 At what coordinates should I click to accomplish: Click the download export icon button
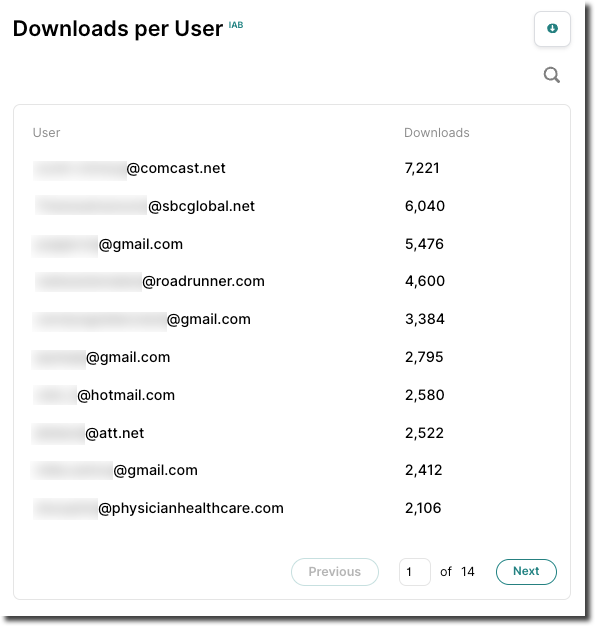(x=552, y=29)
